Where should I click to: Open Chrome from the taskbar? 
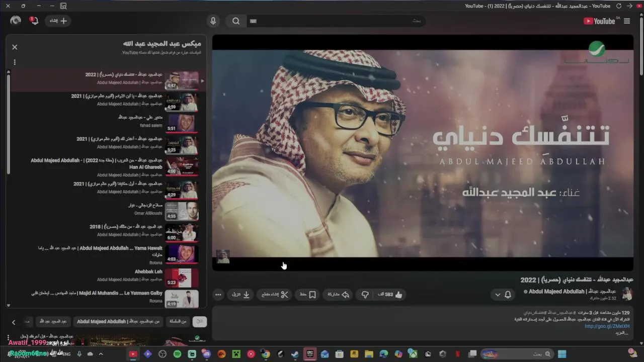pyautogui.click(x=266, y=354)
